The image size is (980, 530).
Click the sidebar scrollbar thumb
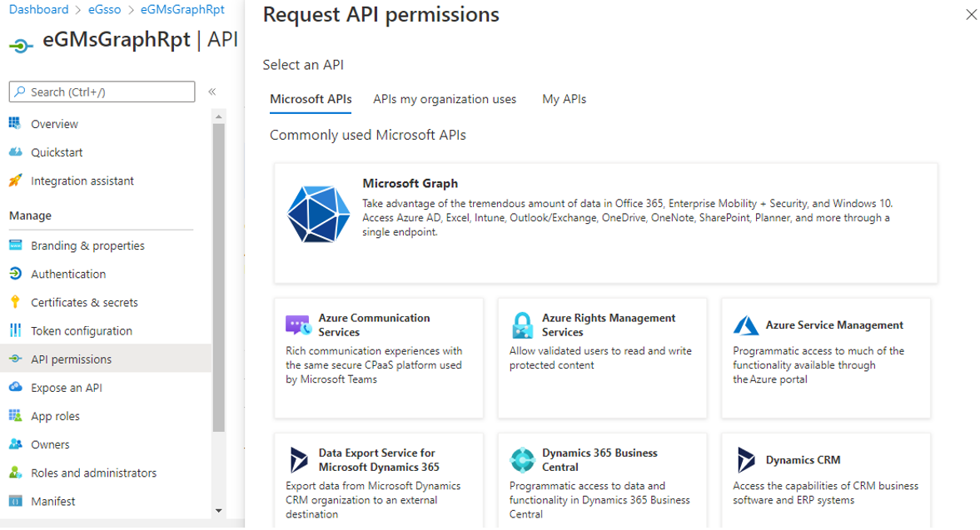(218, 278)
